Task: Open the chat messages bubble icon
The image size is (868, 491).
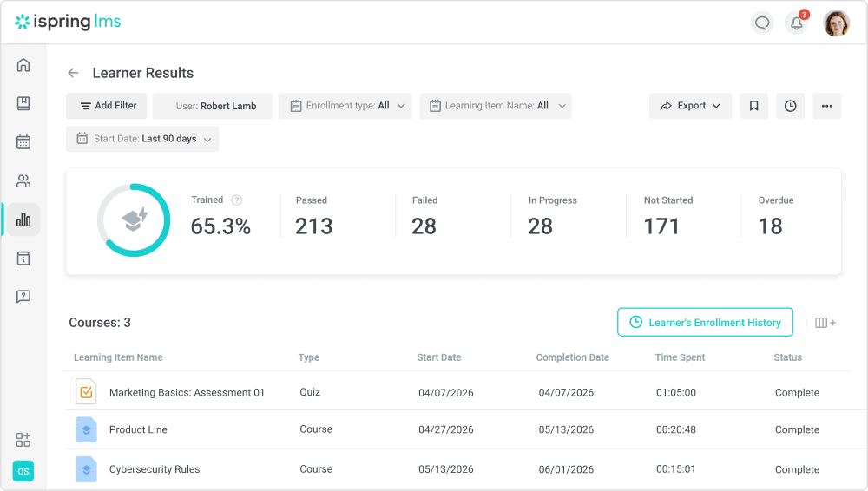Action: pos(762,23)
